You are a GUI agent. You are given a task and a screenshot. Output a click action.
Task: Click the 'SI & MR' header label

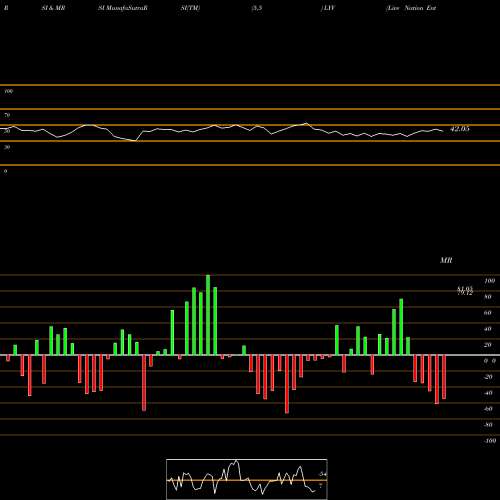53,8
